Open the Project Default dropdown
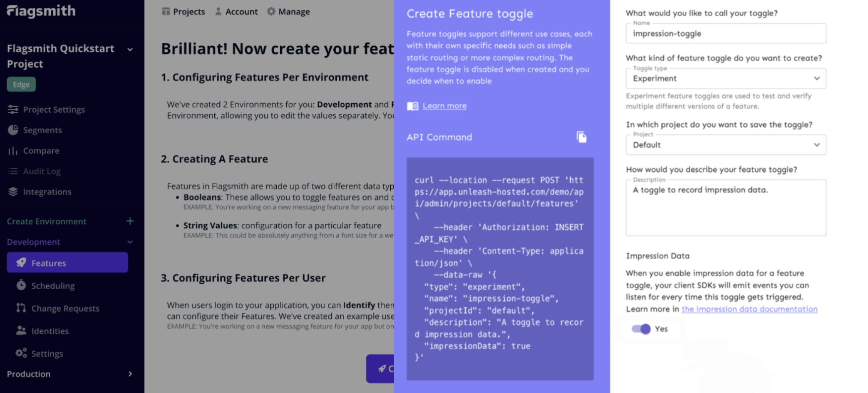 726,145
